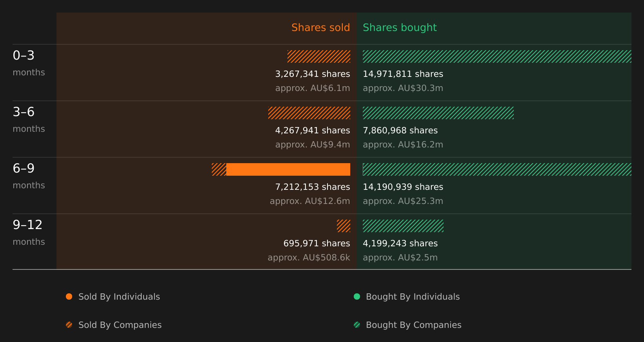This screenshot has height=342, width=644.
Task: Click the 4,267,941 shares value
Action: tap(313, 131)
